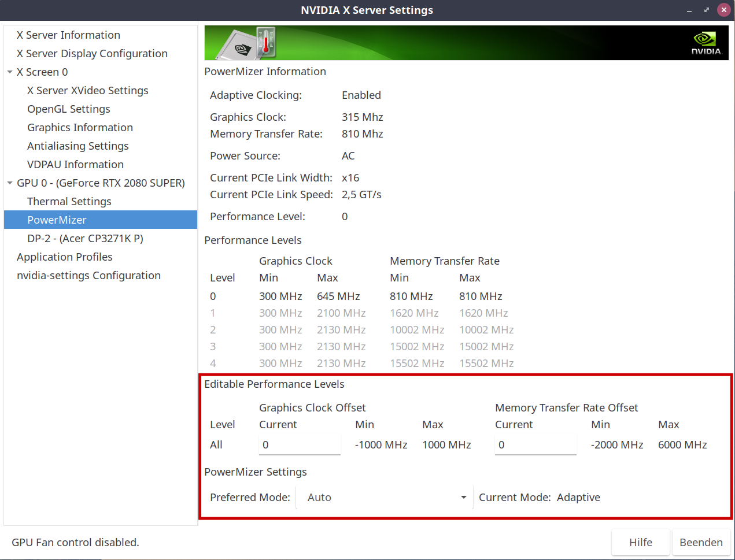View VDPAU Information
Image resolution: width=735 pixels, height=560 pixels.
pyautogui.click(x=75, y=165)
